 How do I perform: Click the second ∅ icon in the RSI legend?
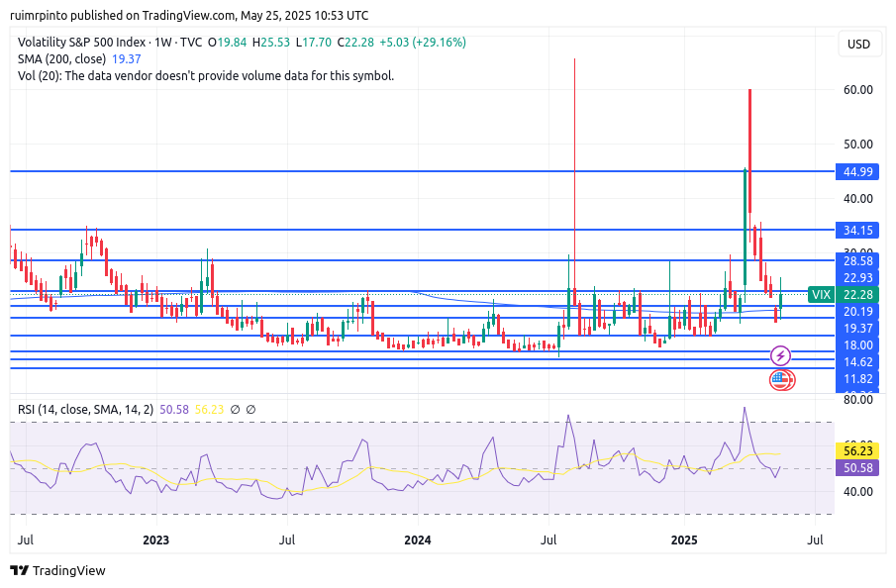(x=251, y=408)
